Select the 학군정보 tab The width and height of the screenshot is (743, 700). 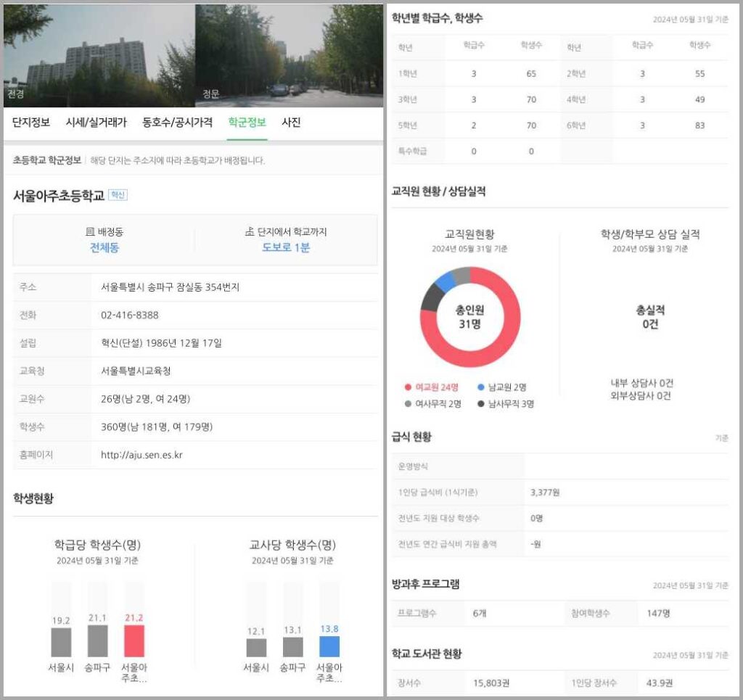pyautogui.click(x=247, y=123)
